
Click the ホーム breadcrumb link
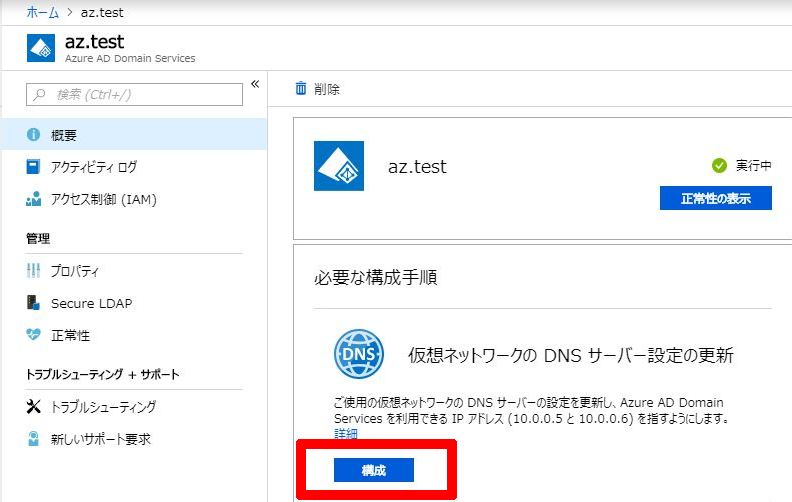42,12
